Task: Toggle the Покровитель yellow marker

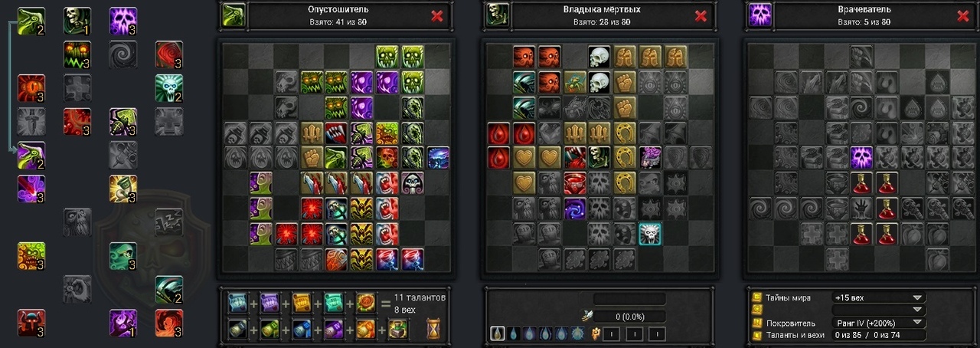Action: [758, 323]
